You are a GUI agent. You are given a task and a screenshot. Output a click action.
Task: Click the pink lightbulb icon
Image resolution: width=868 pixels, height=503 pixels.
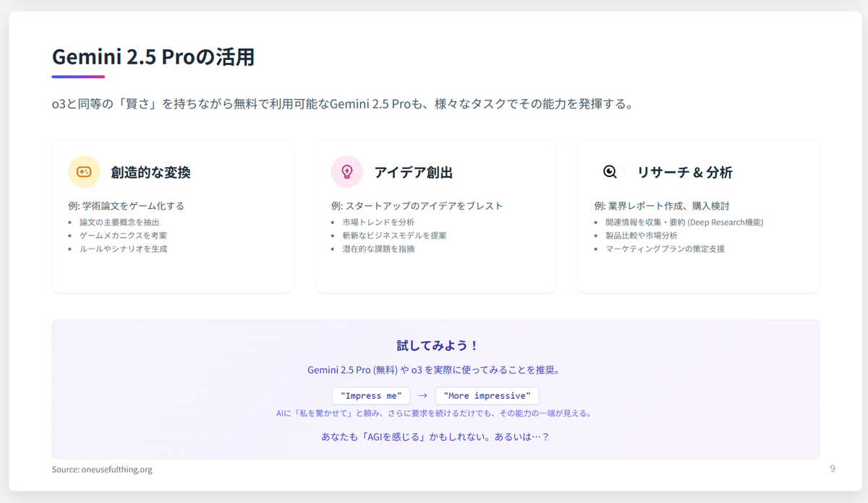click(347, 172)
